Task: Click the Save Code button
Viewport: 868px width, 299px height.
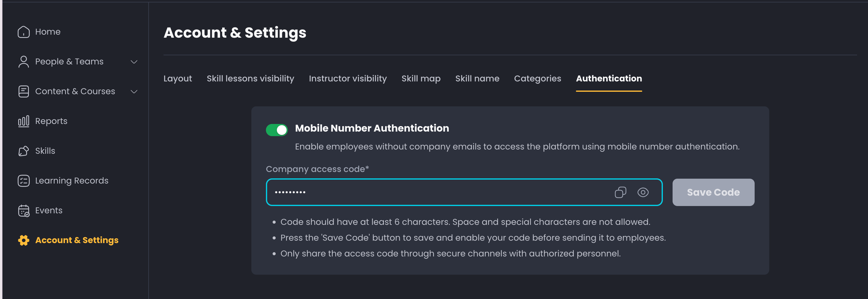Action: (713, 192)
